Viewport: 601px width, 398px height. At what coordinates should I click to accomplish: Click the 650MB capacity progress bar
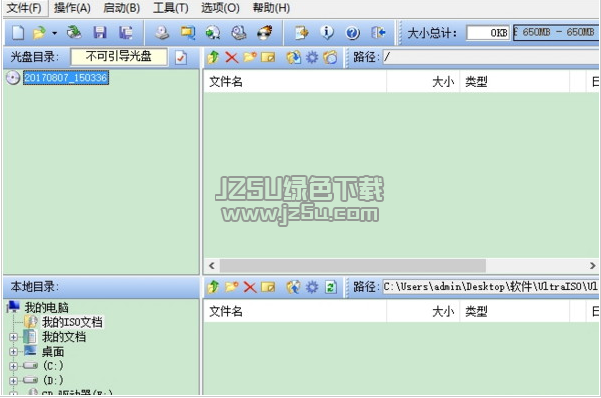point(557,33)
